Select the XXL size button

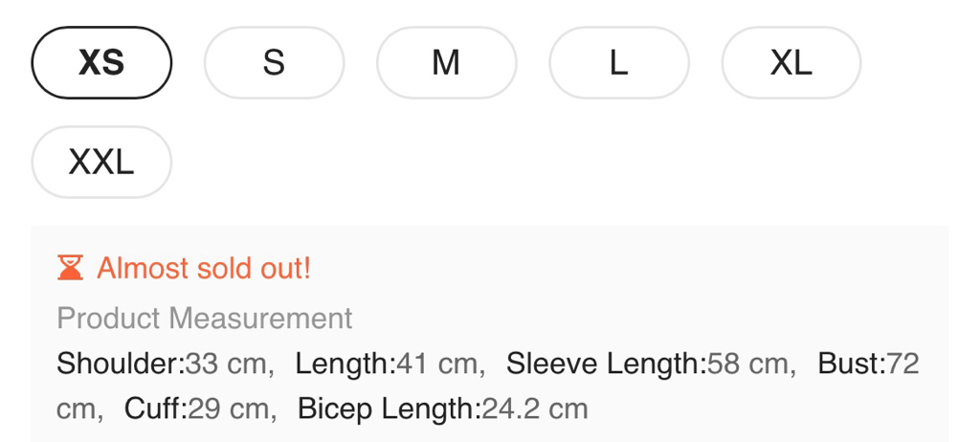[101, 163]
